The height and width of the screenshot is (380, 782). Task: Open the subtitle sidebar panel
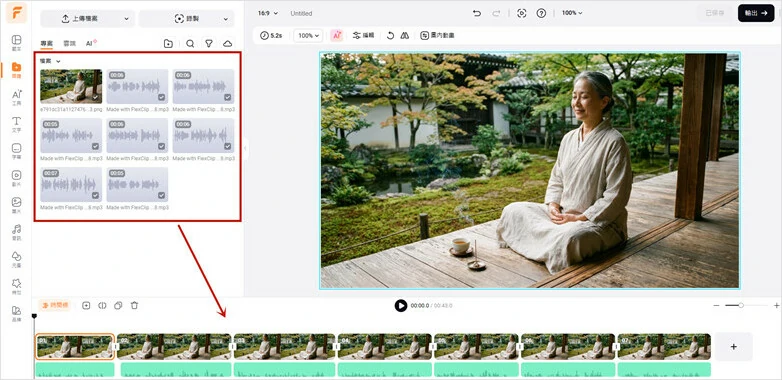tap(16, 151)
